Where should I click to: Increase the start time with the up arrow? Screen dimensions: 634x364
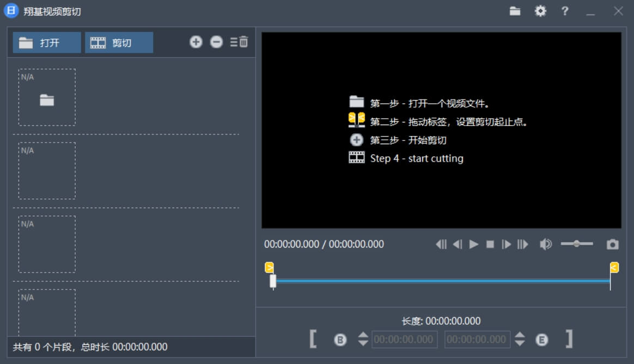pos(363,335)
